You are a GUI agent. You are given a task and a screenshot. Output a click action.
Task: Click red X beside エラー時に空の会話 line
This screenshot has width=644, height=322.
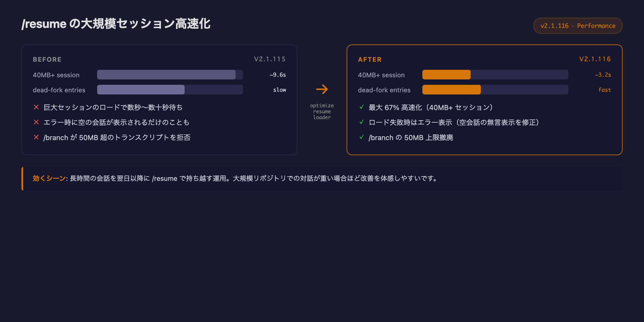36,122
